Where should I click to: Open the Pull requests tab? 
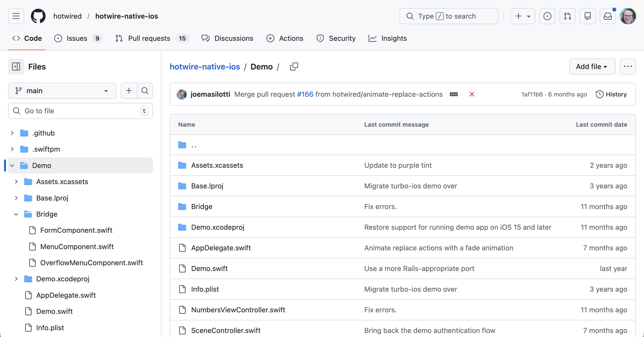pos(152,38)
